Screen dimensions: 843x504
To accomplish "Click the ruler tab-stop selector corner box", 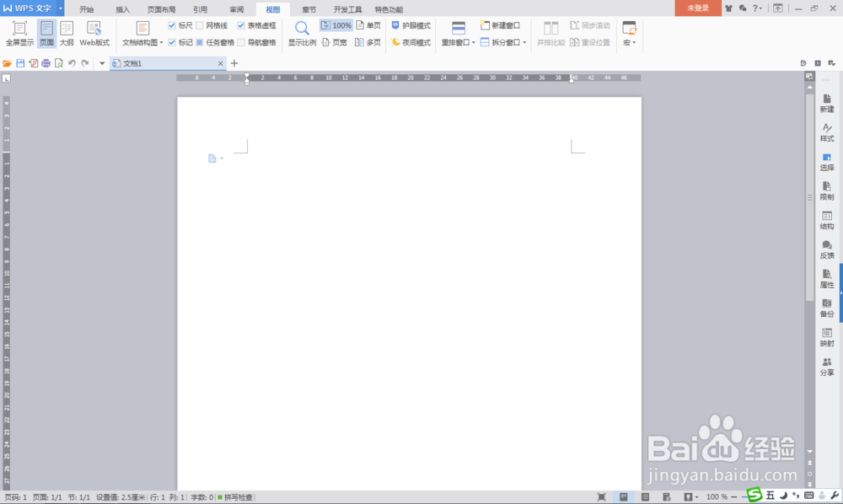I will (x=7, y=78).
